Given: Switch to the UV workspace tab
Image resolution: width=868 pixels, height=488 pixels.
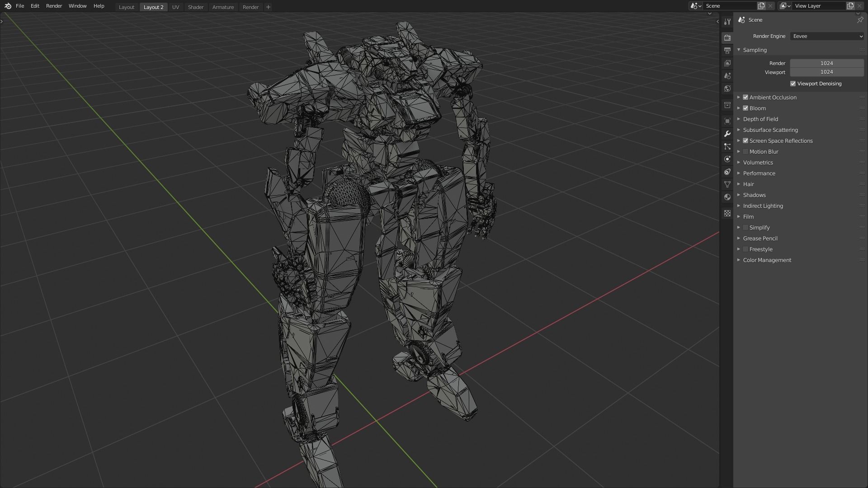Looking at the screenshot, I should pyautogui.click(x=175, y=7).
